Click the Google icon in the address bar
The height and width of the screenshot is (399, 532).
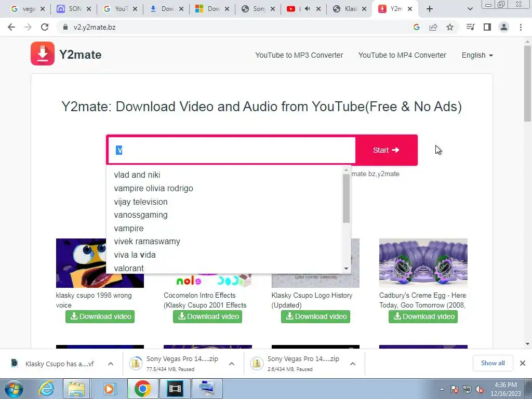tap(417, 27)
